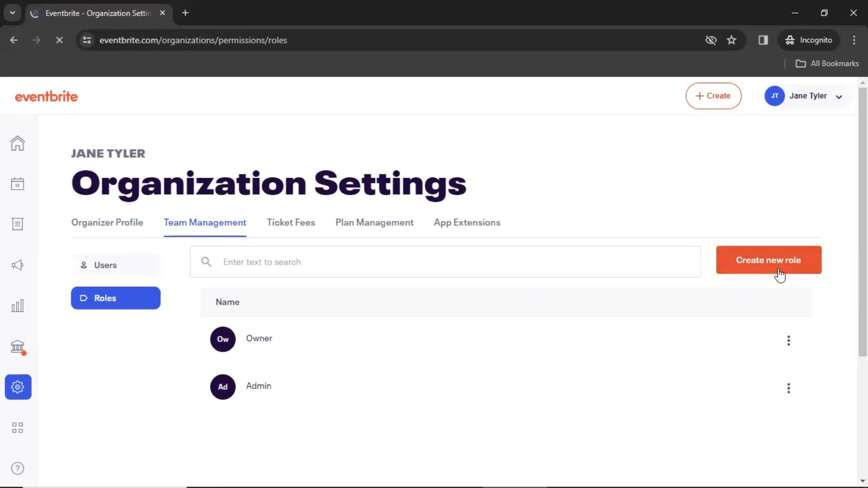868x488 pixels.
Task: Click the Incognito indicator button
Action: tap(809, 40)
